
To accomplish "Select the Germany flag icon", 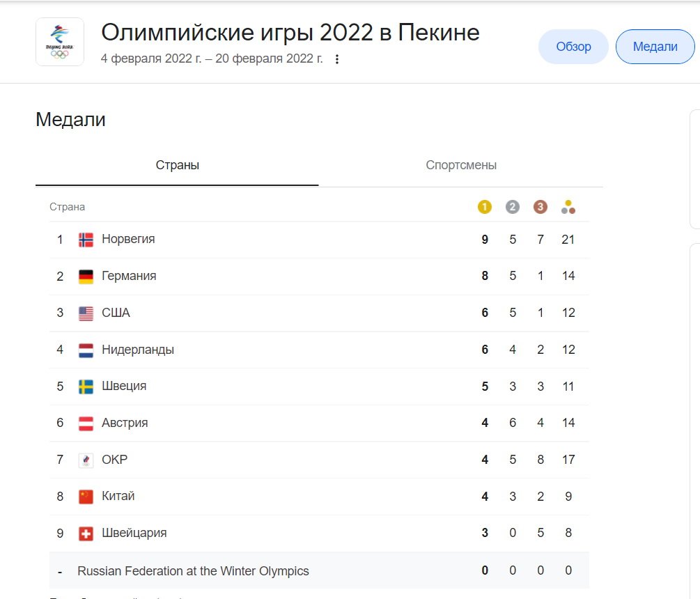I will [85, 275].
